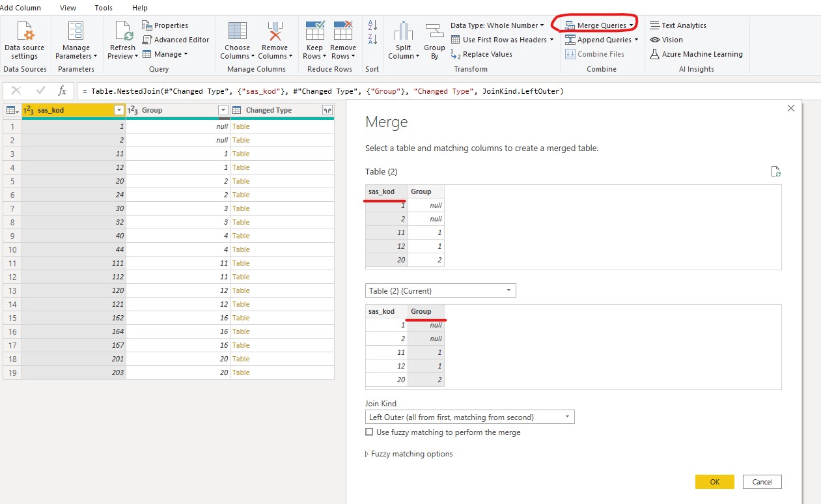This screenshot has height=504, width=821.
Task: Click the fx formula icon
Action: coord(63,91)
